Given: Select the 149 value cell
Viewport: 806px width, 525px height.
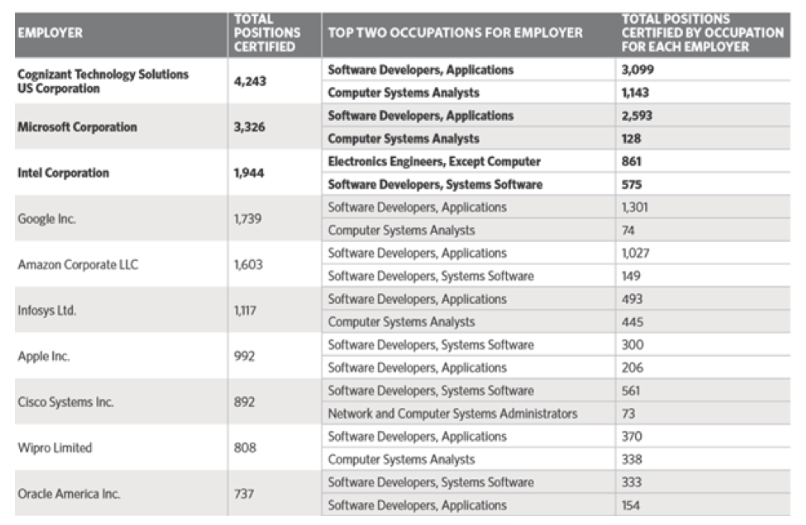Looking at the screenshot, I should [x=703, y=276].
